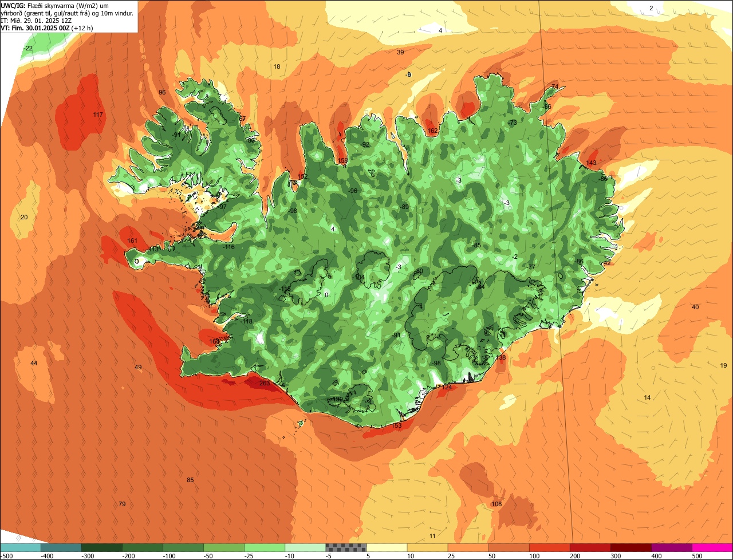Click the 20 value near the west edge
The image size is (733, 560).
24,218
